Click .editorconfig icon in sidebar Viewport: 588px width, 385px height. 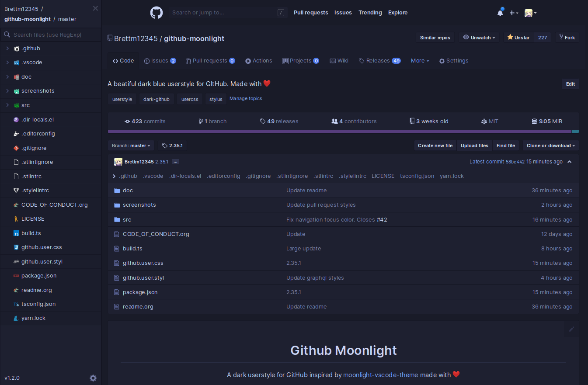(16, 134)
